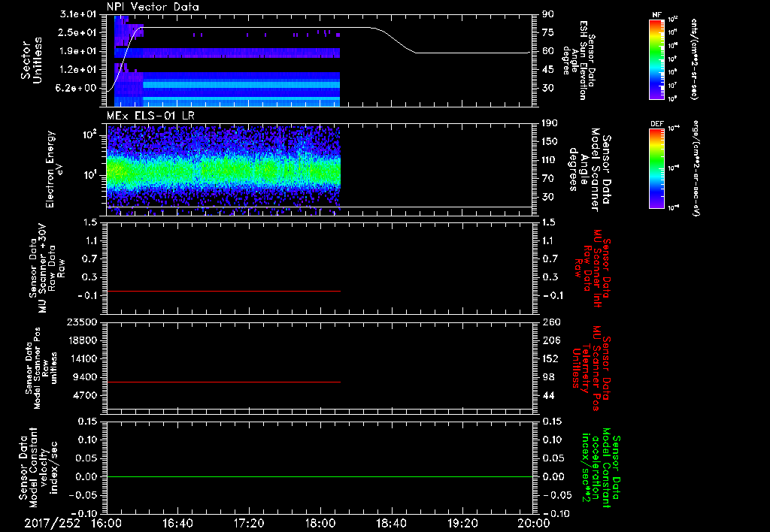Select the '60' sun elevation tick label
This screenshot has width=770, height=532.
point(548,51)
